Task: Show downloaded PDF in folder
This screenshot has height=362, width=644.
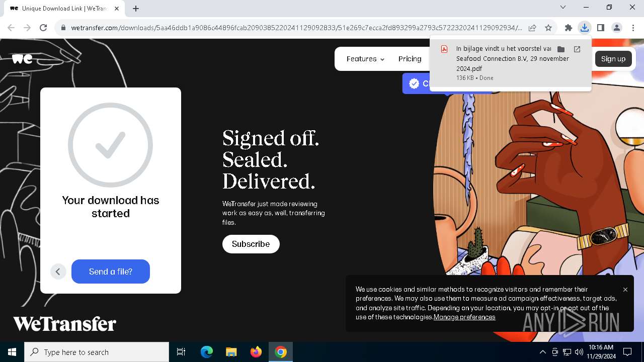Action: [561, 49]
